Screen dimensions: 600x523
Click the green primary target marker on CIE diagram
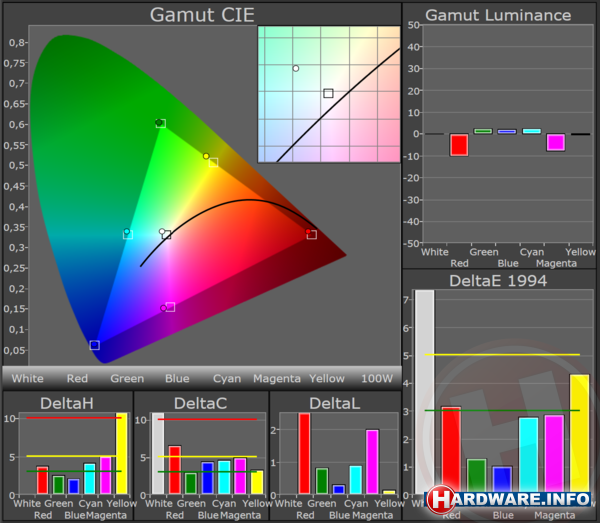[161, 123]
